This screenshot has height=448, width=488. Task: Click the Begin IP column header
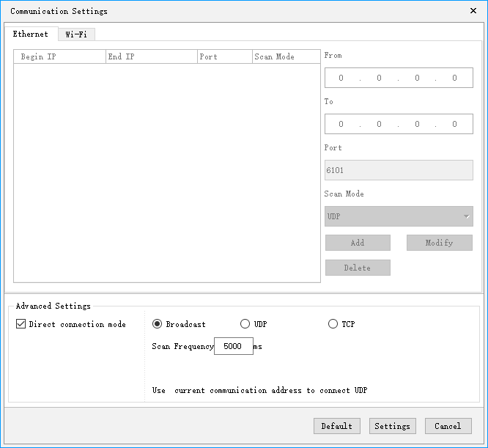pyautogui.click(x=59, y=56)
